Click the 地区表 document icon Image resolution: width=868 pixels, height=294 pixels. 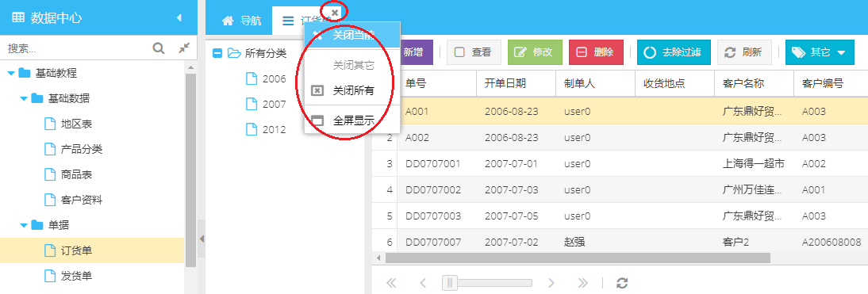tap(50, 124)
